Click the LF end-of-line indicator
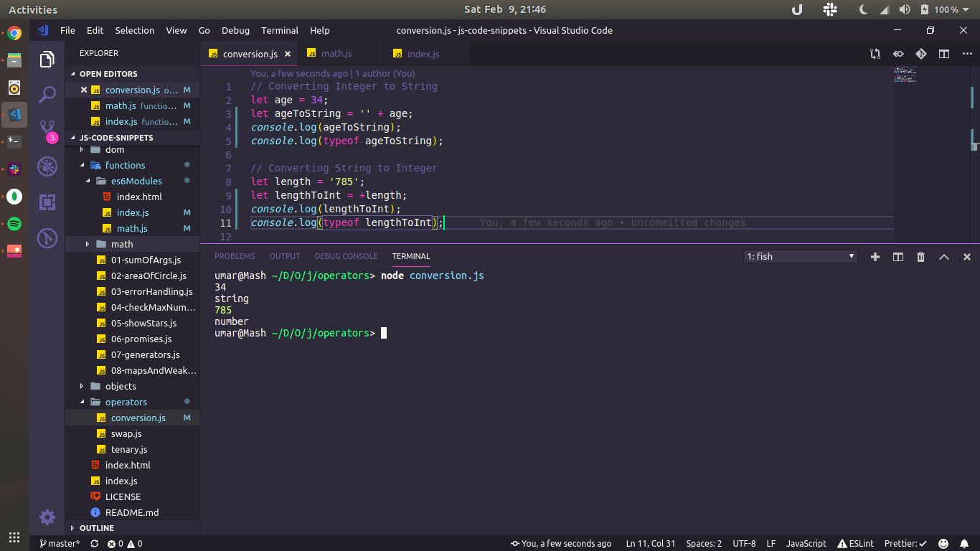This screenshot has height=551, width=980. pyautogui.click(x=771, y=544)
